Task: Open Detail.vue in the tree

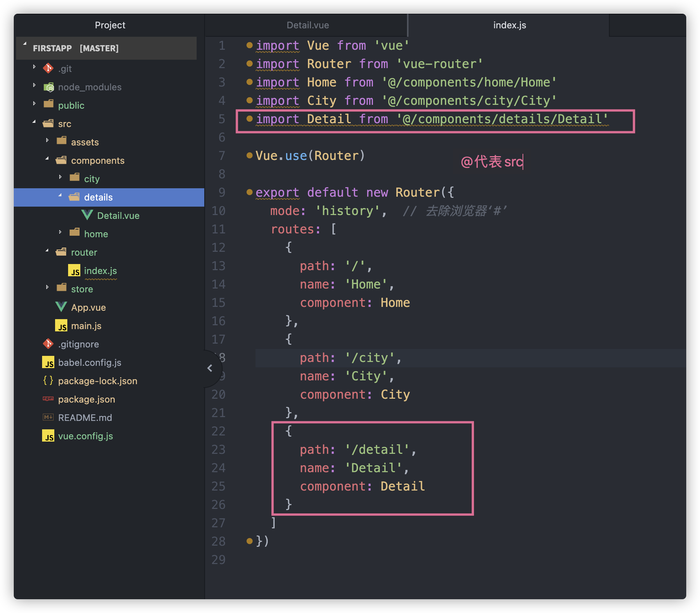Action: 118,215
